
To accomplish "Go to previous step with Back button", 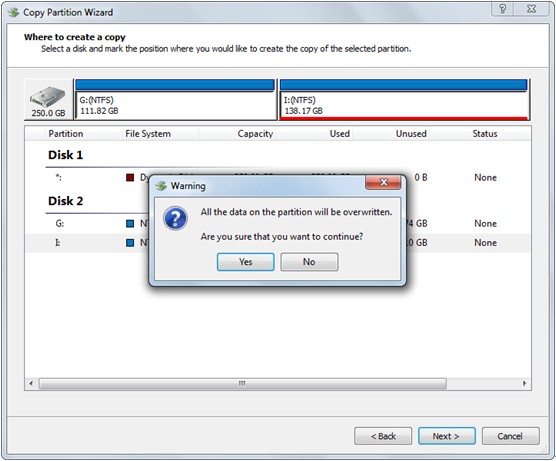I will (x=383, y=436).
